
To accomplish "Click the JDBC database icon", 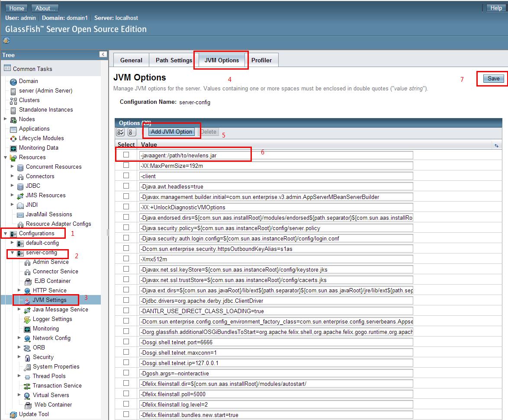I will coord(20,186).
